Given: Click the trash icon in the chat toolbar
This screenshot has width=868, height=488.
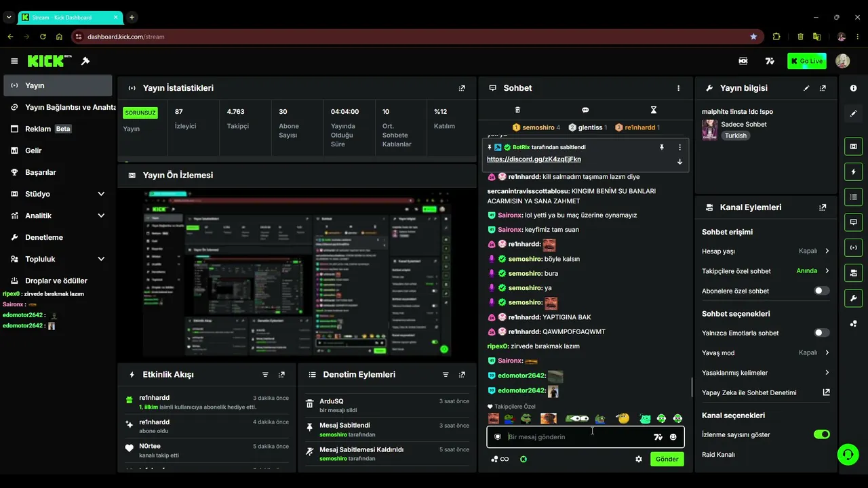Looking at the screenshot, I should (x=517, y=110).
